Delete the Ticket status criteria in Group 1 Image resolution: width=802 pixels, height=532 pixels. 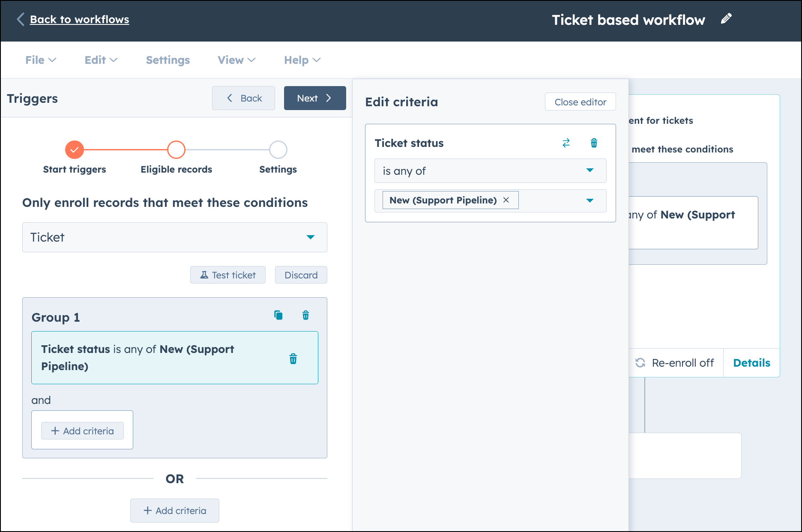click(x=293, y=359)
